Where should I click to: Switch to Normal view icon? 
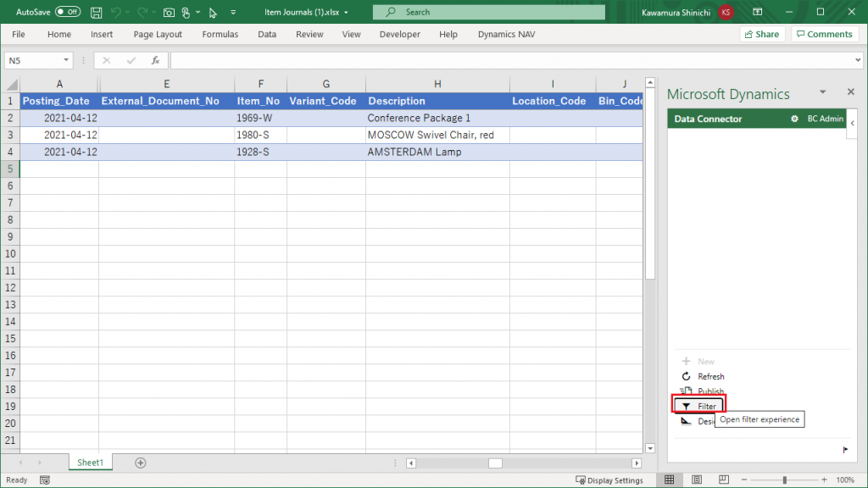click(670, 480)
